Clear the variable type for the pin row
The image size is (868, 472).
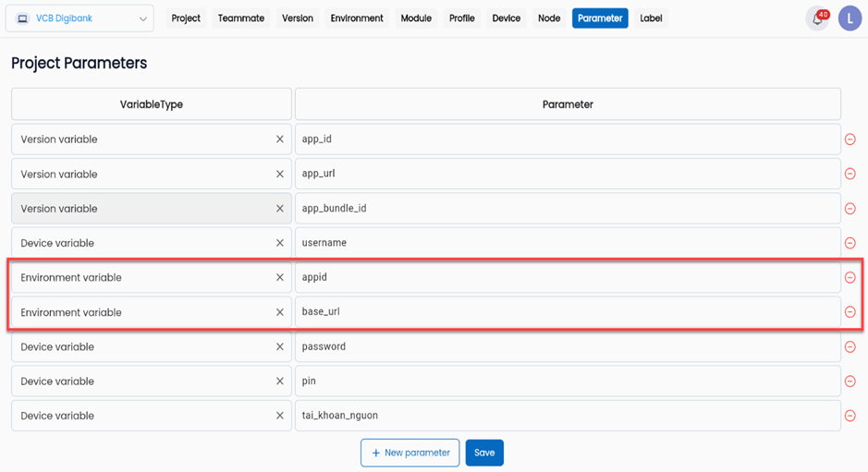(x=280, y=381)
